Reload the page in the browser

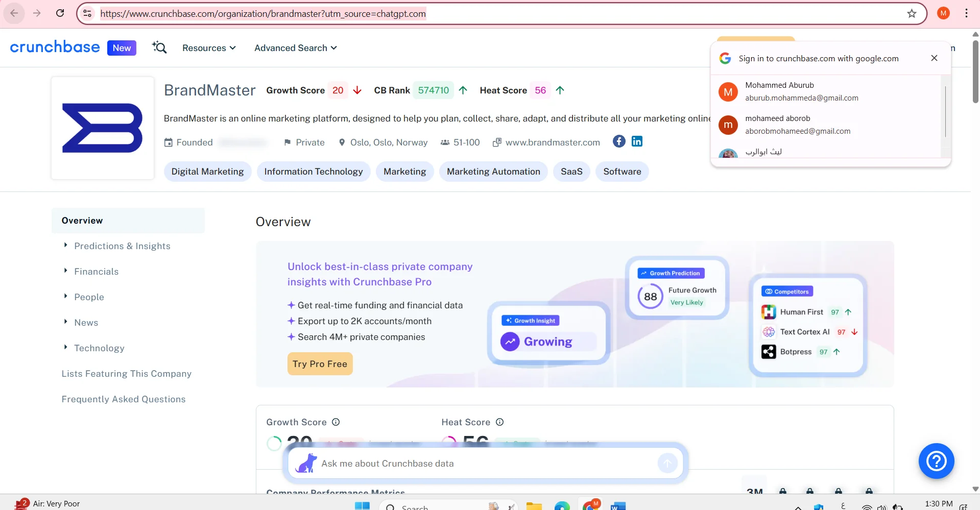60,13
